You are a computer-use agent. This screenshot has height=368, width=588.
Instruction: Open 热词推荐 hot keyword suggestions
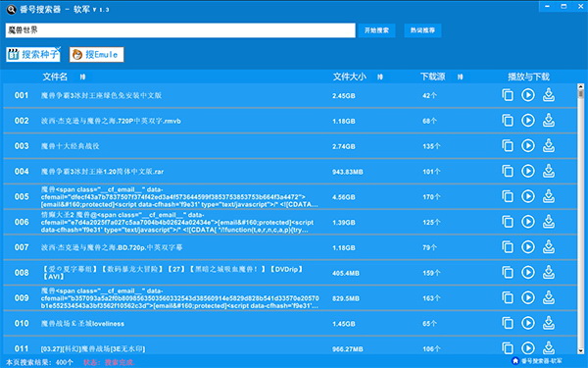click(x=422, y=30)
